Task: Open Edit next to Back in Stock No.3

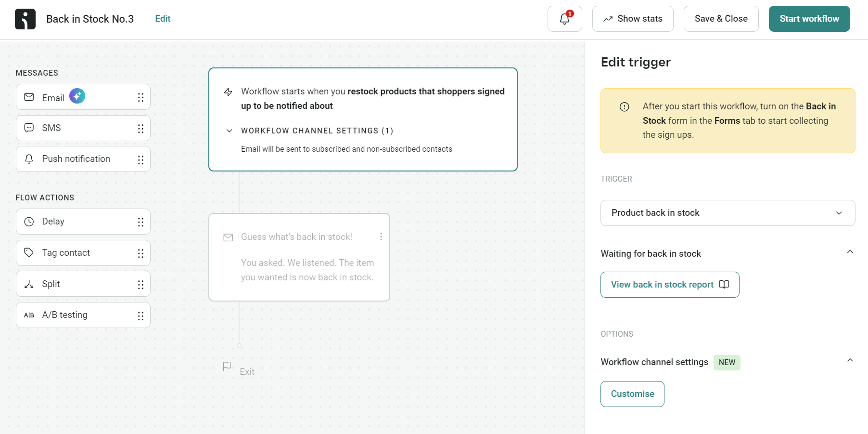Action: click(x=162, y=18)
